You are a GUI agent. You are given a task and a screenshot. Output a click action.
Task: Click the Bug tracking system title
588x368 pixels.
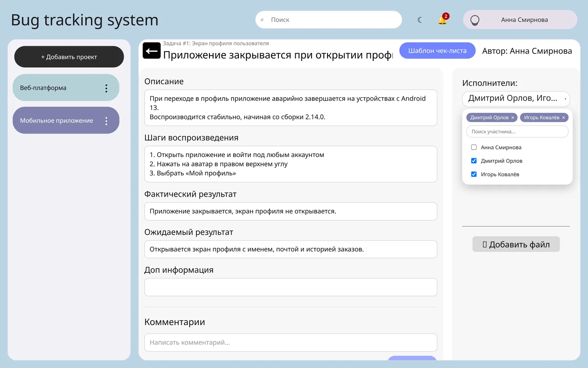click(85, 20)
